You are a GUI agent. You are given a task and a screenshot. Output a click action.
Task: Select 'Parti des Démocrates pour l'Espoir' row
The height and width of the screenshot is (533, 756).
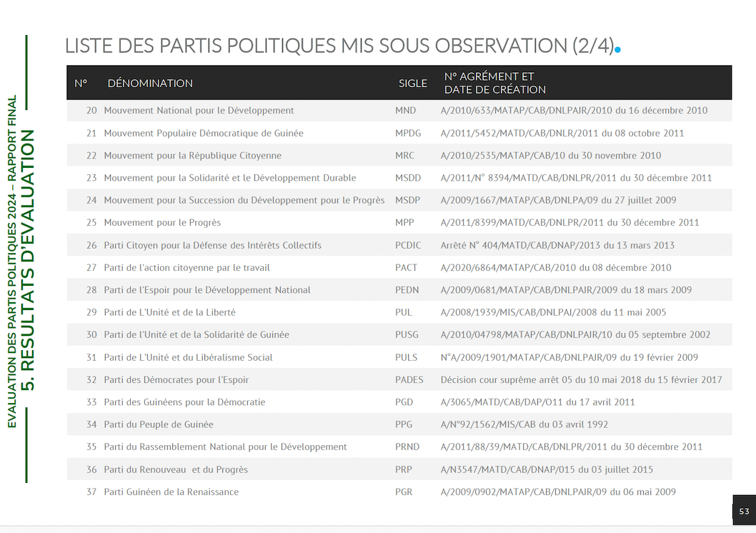click(176, 379)
